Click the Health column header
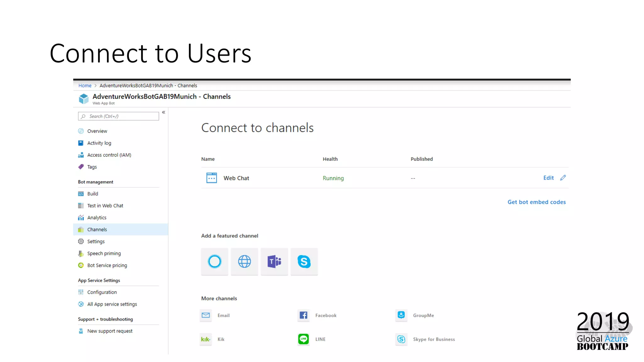 pyautogui.click(x=330, y=159)
